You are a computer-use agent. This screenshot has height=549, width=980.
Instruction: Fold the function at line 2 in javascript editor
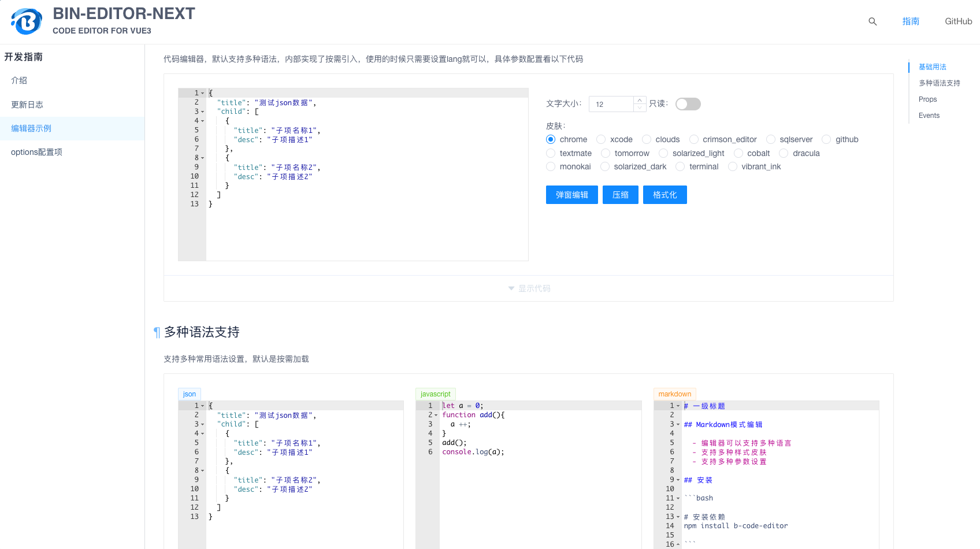(x=436, y=416)
